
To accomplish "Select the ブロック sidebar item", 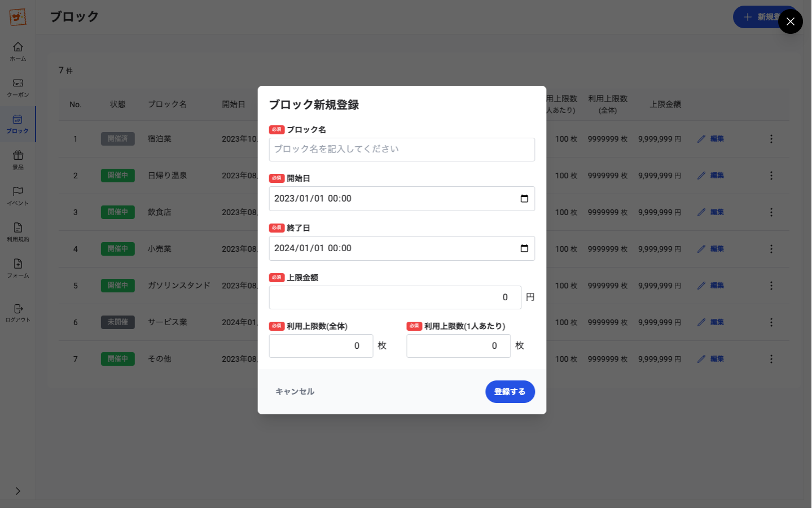I will pyautogui.click(x=17, y=124).
